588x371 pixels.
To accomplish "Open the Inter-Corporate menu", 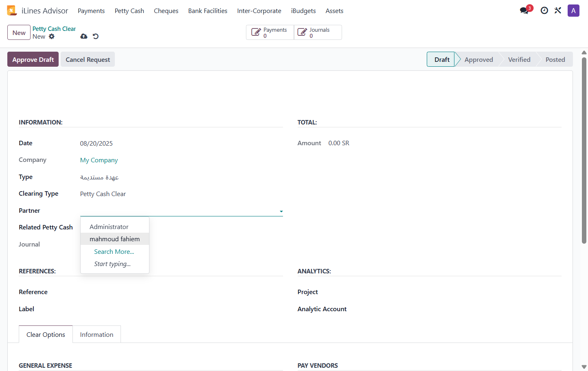I will click(259, 11).
